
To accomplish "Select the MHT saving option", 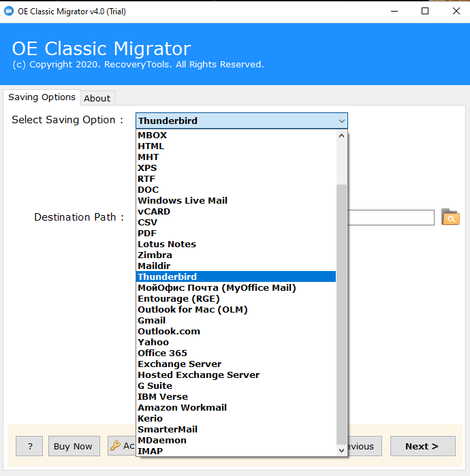I will click(x=236, y=157).
